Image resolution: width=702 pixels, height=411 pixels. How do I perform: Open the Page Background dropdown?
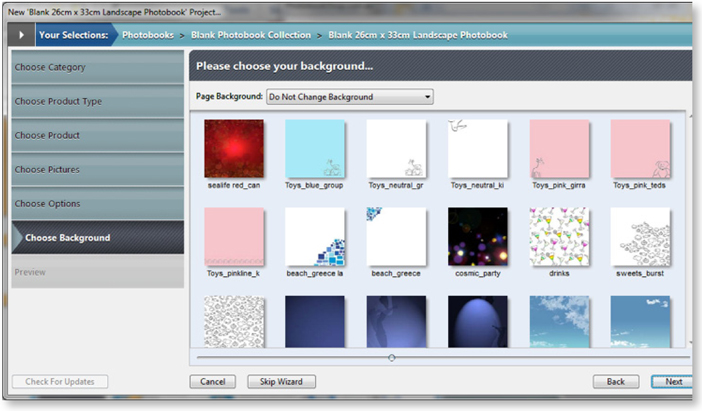coord(349,97)
